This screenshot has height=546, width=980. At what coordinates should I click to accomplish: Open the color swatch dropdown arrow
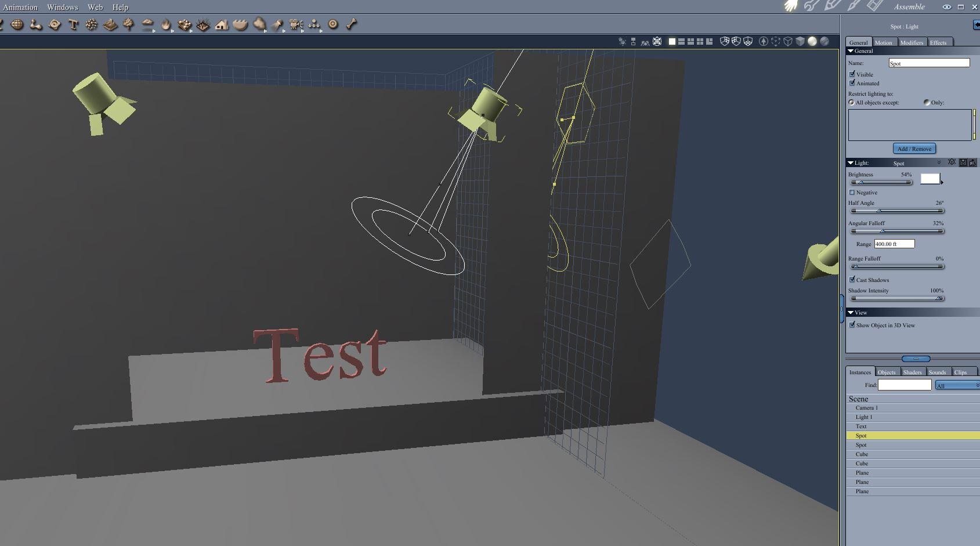[x=942, y=182]
